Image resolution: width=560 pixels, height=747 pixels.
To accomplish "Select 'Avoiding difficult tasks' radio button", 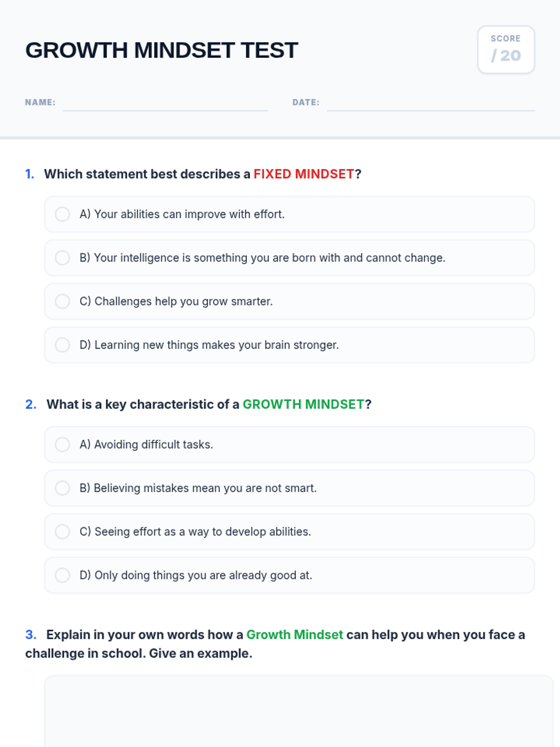I will click(x=63, y=444).
